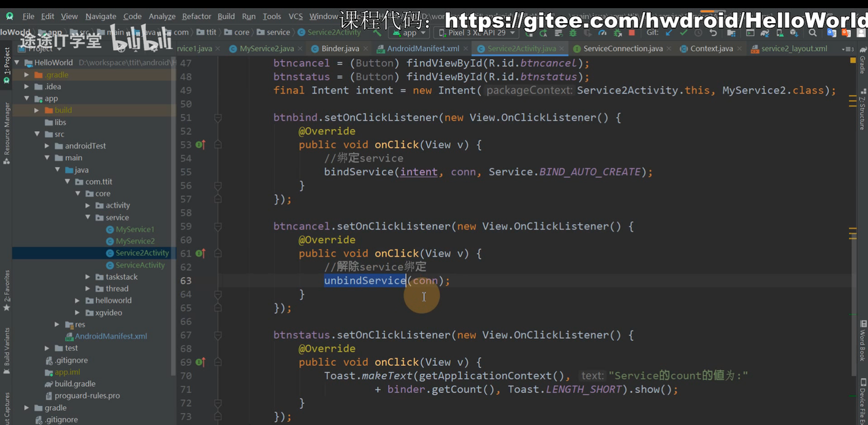Open Search Everywhere magnifier icon

812,32
